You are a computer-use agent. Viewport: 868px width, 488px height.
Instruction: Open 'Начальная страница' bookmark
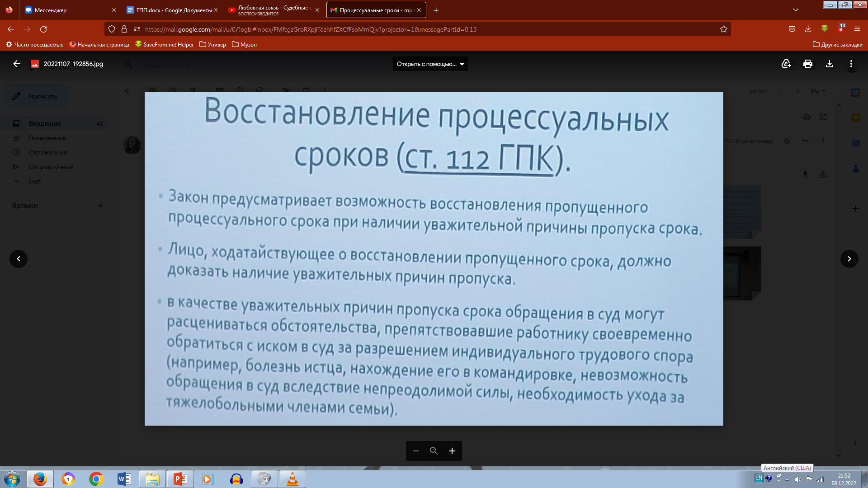point(99,45)
